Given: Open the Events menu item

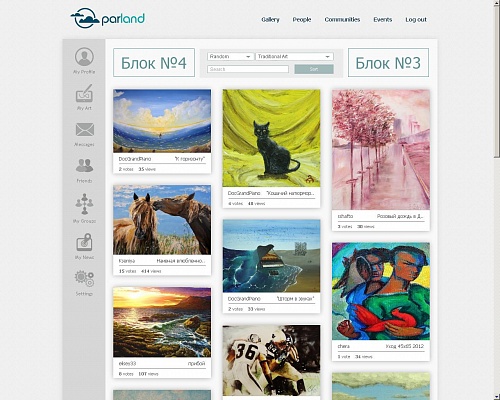Looking at the screenshot, I should coord(383,20).
